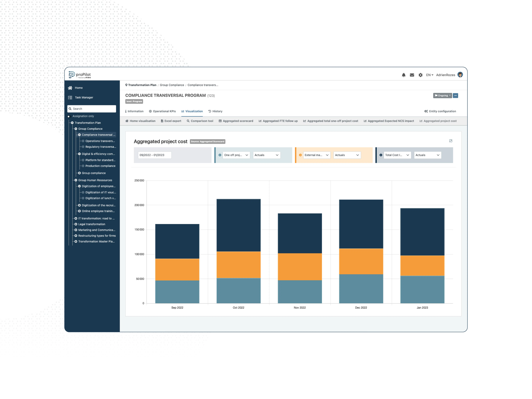Open the Ongoing status dropdown
The image size is (532, 399).
443,95
